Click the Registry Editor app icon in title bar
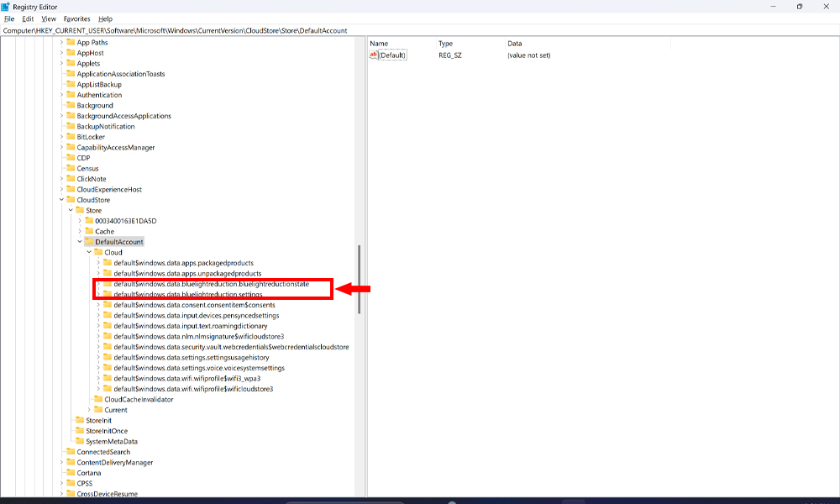 point(6,6)
